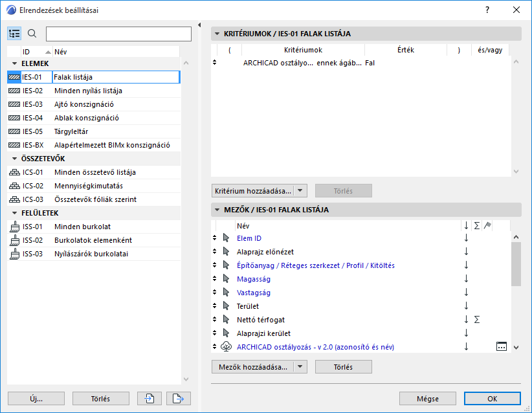Click the Mezők hozzáadása button
Screen dimensions: 532x413
click(253, 367)
